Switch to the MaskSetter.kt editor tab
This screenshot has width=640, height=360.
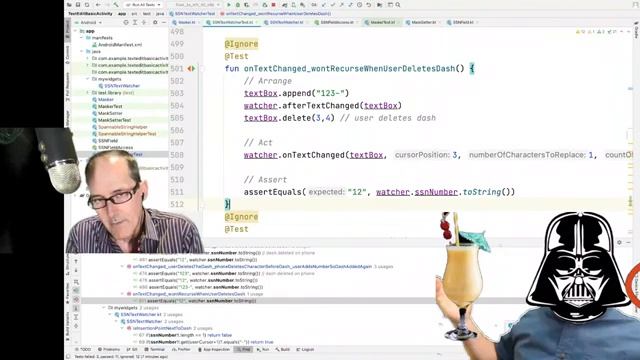click(424, 22)
